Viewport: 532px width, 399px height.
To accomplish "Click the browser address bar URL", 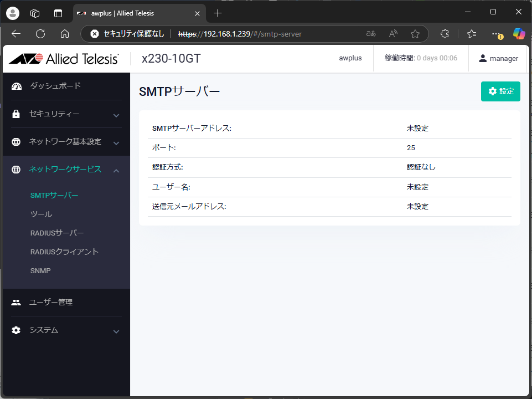I will point(252,34).
